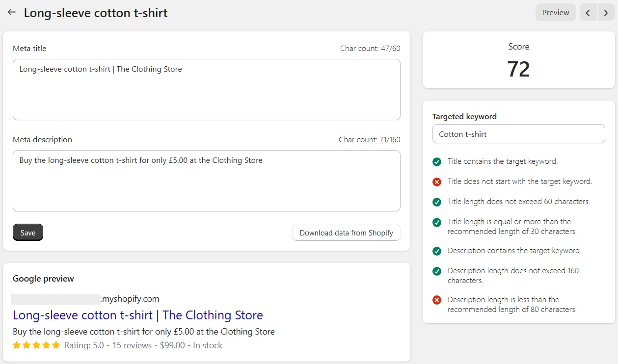Screen dimensions: 618x364
Task: Click the Score value of 72
Action: (518, 69)
